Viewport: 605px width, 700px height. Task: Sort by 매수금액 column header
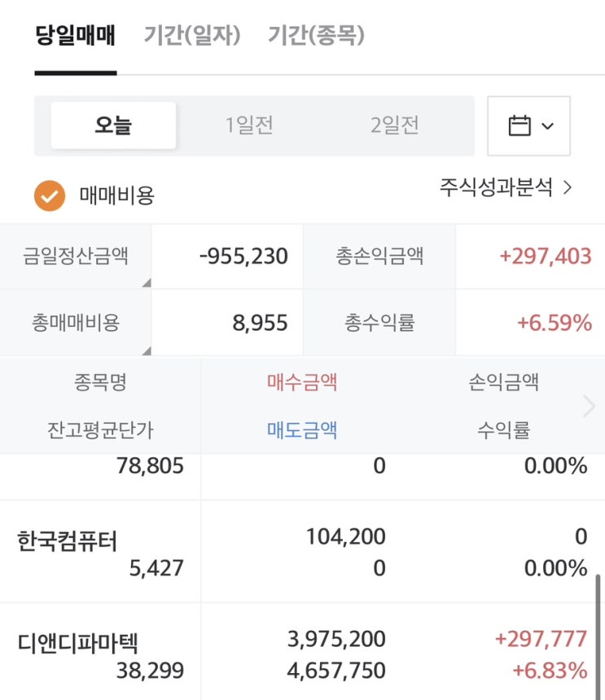click(302, 381)
